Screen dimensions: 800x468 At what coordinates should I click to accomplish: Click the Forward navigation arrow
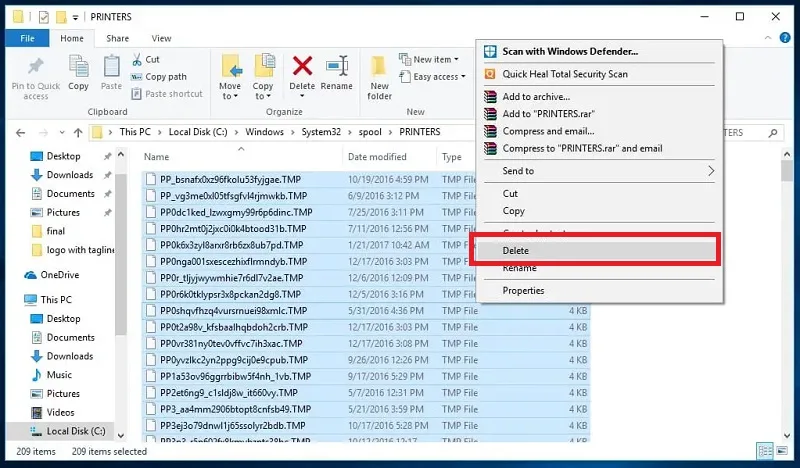tap(43, 133)
